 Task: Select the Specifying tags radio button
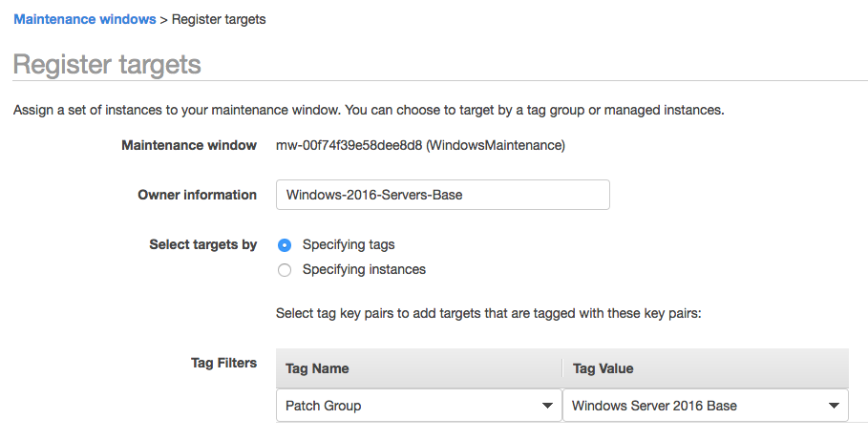[285, 245]
